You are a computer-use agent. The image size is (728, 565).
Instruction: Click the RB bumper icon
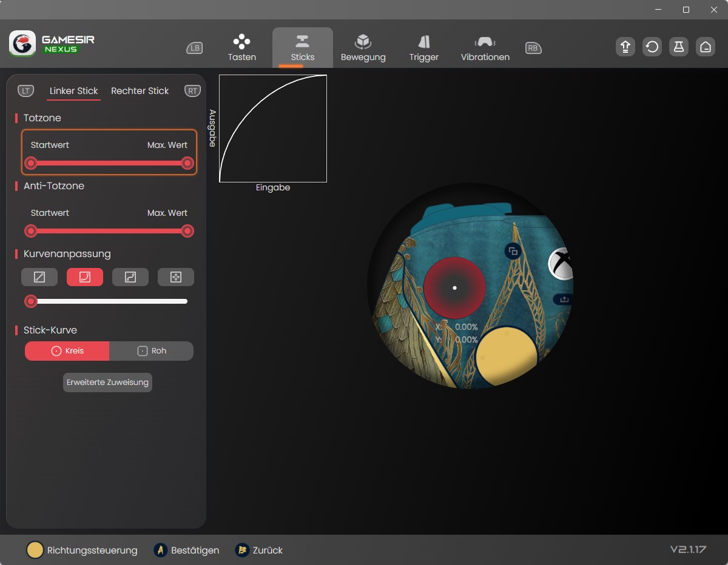tap(533, 48)
